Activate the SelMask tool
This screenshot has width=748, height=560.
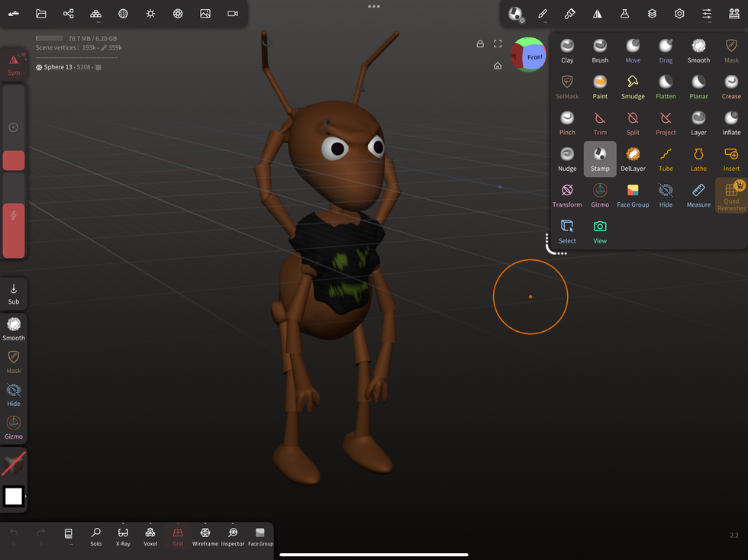point(567,87)
